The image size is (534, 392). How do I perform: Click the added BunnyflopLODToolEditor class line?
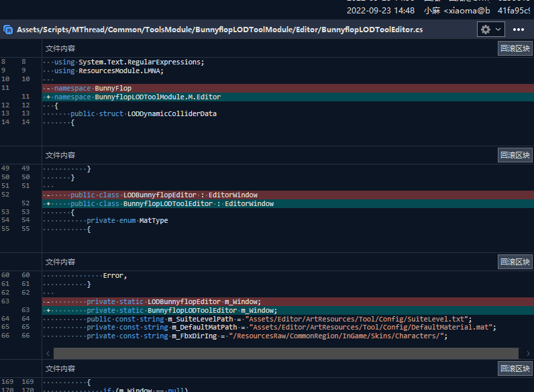click(x=172, y=203)
